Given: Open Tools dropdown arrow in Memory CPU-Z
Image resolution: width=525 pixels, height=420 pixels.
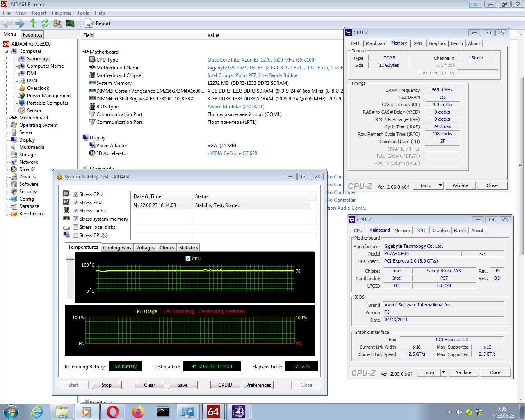Looking at the screenshot, I should pyautogui.click(x=440, y=185).
